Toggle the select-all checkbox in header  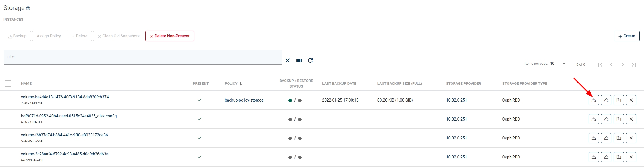point(8,83)
